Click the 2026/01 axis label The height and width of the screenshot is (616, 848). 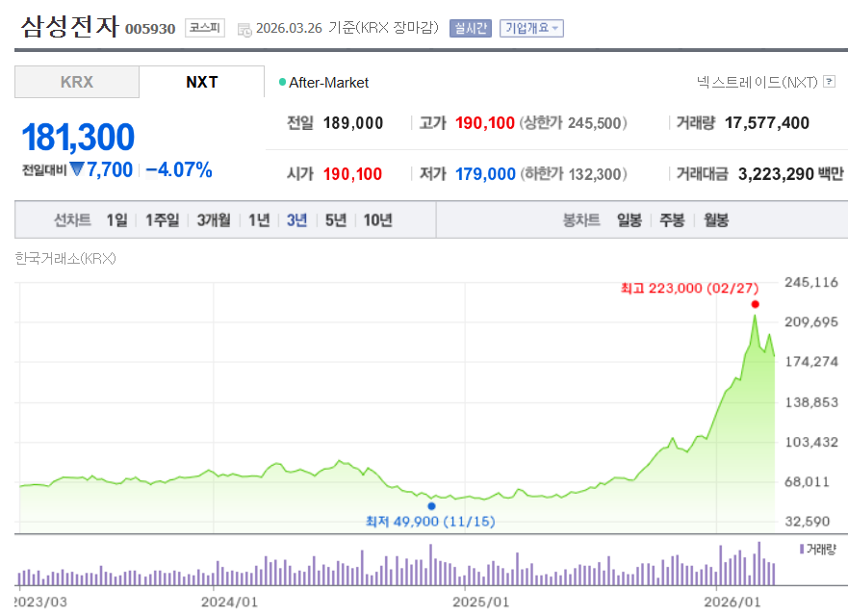[732, 602]
